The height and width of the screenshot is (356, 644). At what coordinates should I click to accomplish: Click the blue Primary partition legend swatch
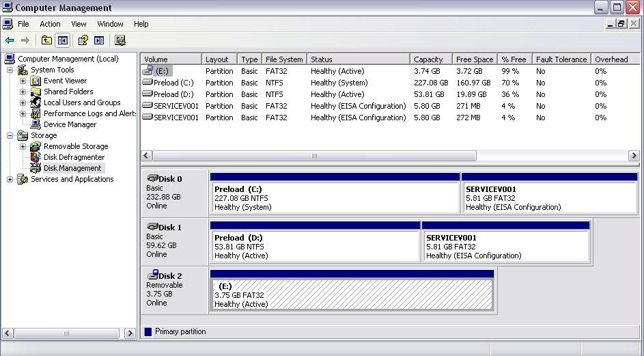click(148, 332)
